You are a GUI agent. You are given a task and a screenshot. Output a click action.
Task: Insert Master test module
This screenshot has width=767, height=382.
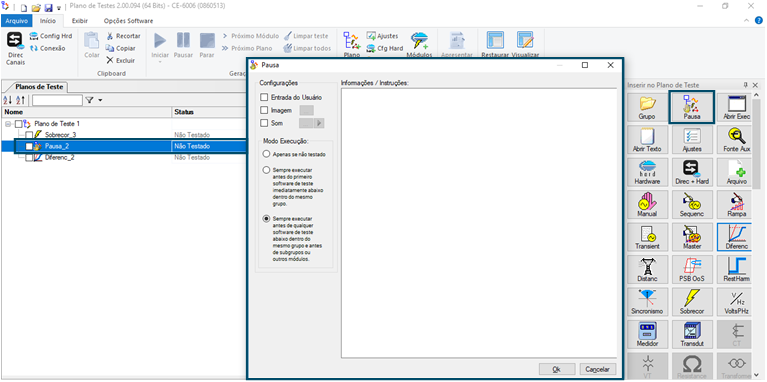pyautogui.click(x=692, y=237)
